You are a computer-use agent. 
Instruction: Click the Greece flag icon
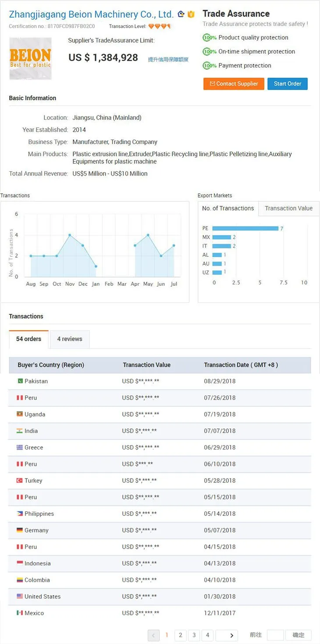pyautogui.click(x=20, y=447)
